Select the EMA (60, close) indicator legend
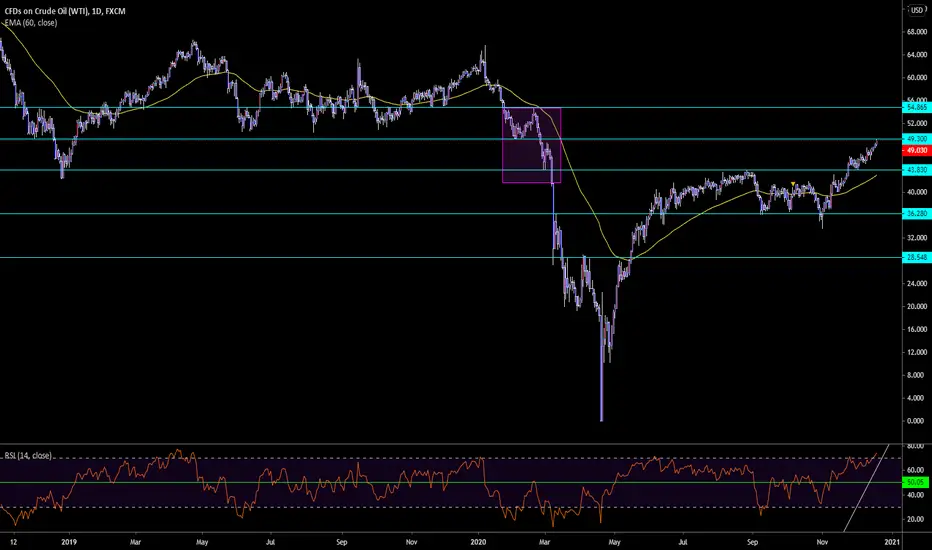This screenshot has width=932, height=550. (31, 23)
